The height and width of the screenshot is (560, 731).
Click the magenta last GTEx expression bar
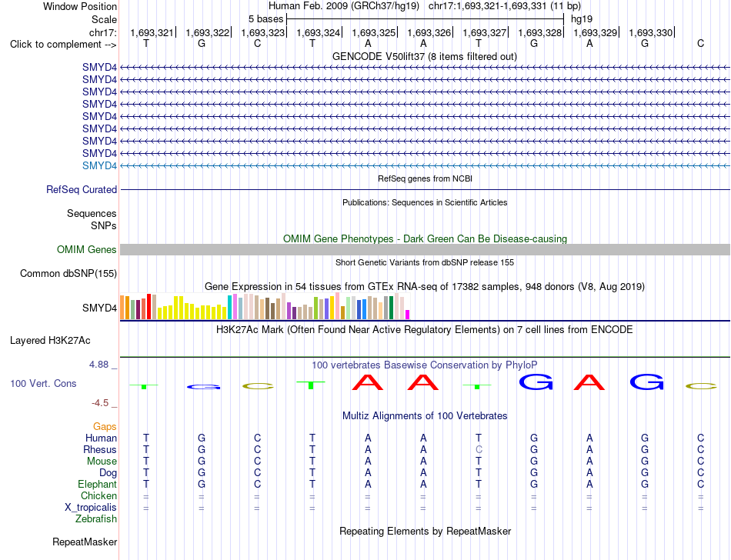(x=408, y=315)
